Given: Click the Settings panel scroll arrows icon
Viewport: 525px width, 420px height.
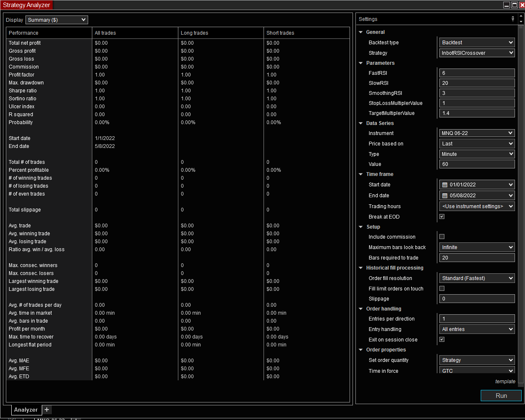Looking at the screenshot, I should coord(520,19).
